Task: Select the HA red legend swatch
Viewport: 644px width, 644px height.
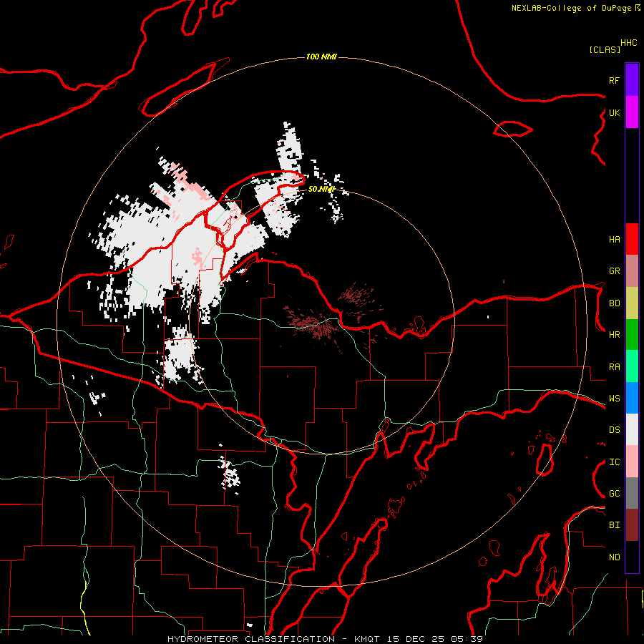Action: click(x=632, y=239)
